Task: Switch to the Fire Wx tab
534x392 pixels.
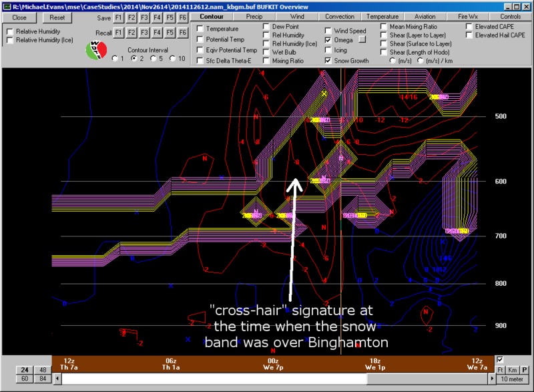Action: point(468,16)
